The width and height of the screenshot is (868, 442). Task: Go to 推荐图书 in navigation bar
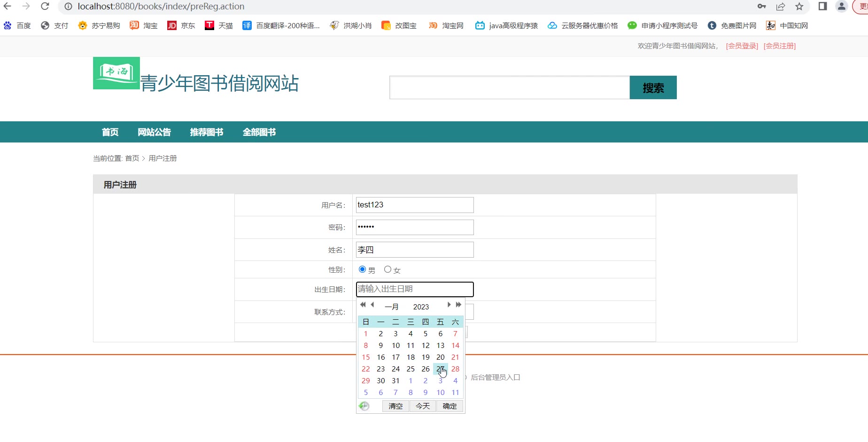(207, 132)
